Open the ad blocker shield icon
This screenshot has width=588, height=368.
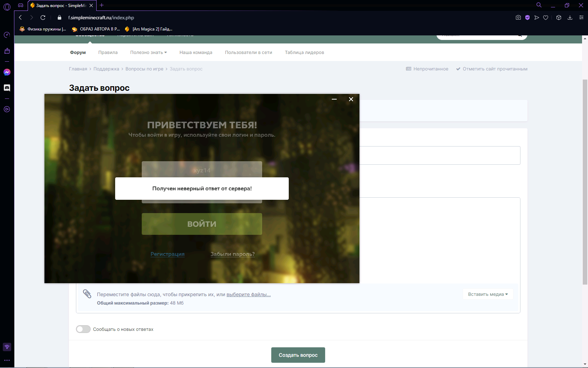(x=527, y=18)
